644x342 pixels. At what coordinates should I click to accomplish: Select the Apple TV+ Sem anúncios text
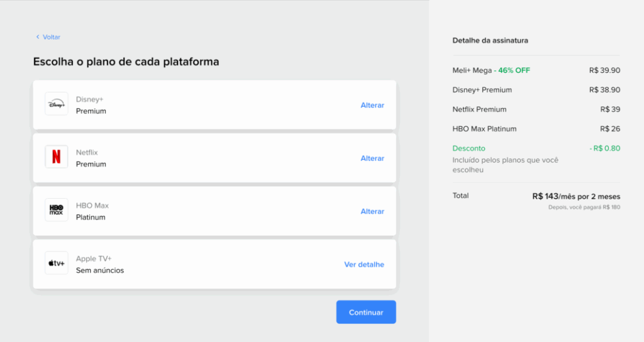pos(99,270)
